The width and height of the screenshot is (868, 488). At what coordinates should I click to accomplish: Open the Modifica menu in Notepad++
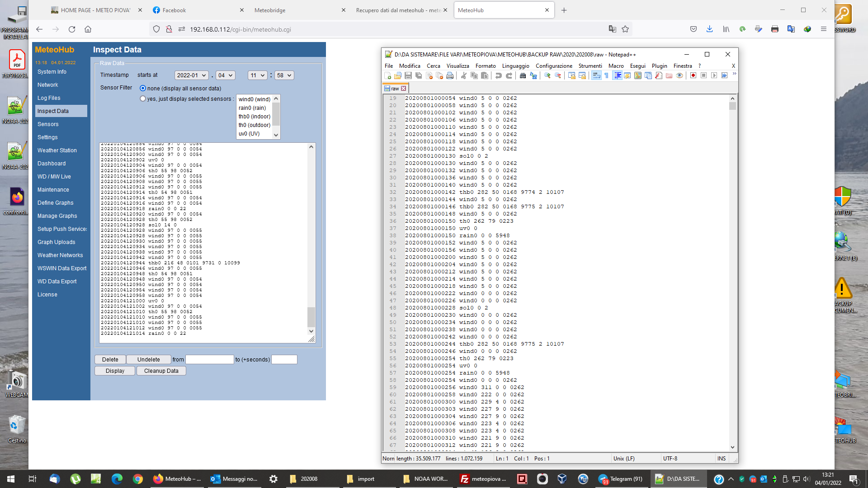(x=410, y=66)
